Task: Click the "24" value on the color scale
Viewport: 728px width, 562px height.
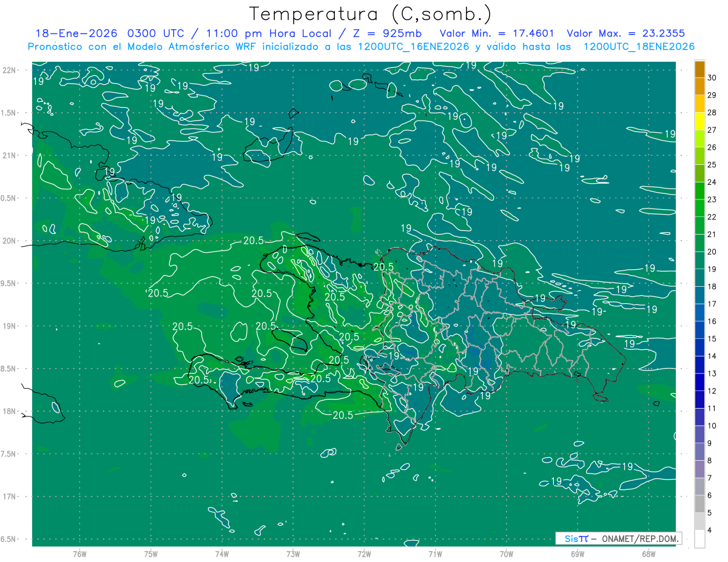Action: pos(712,182)
